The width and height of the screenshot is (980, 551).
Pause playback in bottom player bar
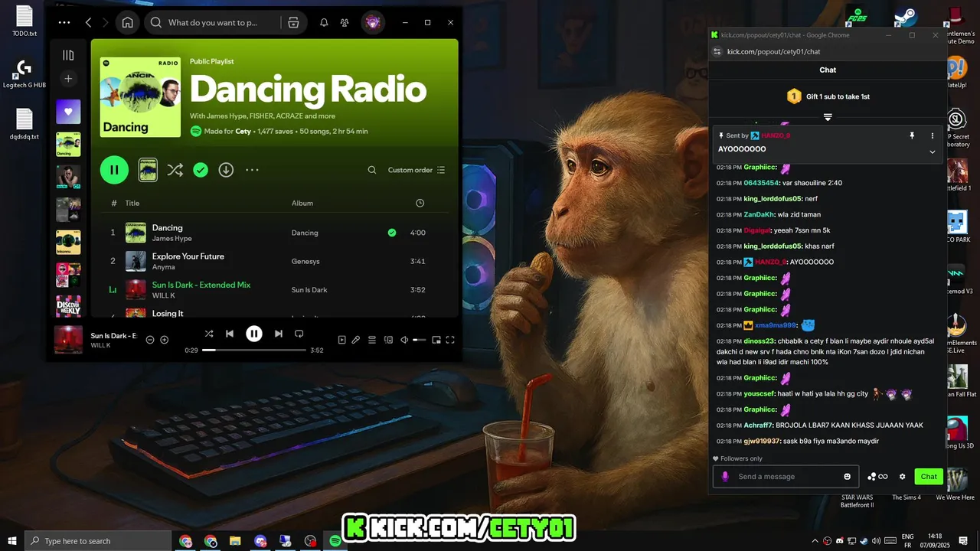(254, 334)
